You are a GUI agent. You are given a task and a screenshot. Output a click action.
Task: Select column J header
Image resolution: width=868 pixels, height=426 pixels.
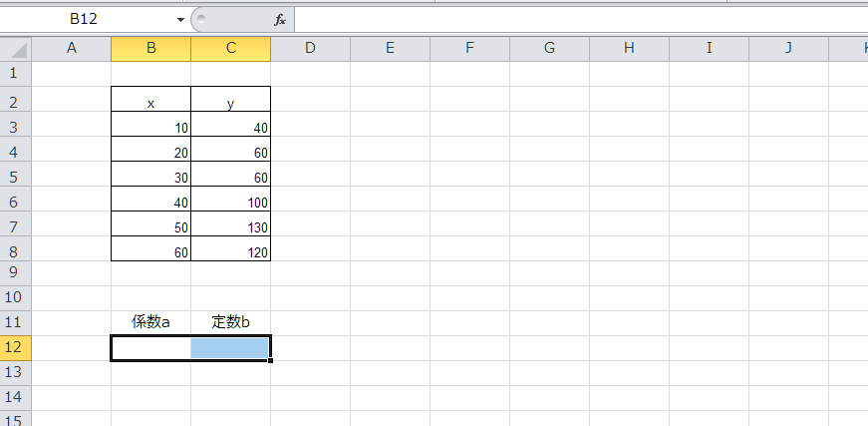[789, 49]
